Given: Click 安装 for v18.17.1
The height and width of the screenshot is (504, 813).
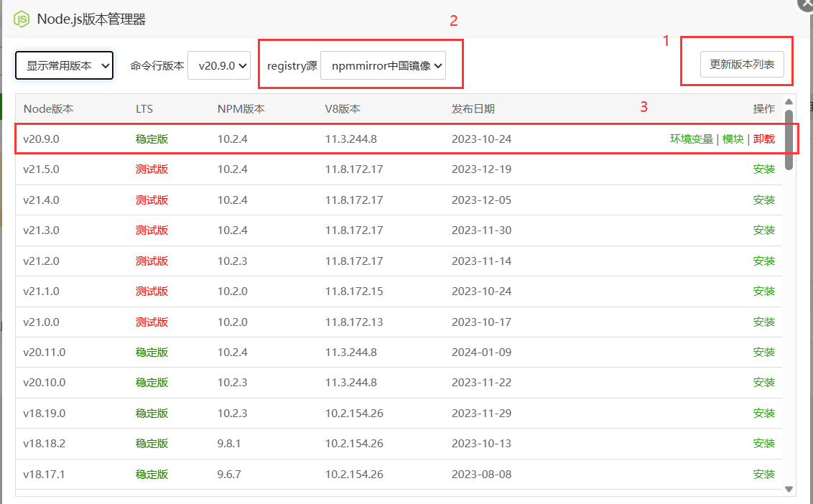Looking at the screenshot, I should 764,474.
